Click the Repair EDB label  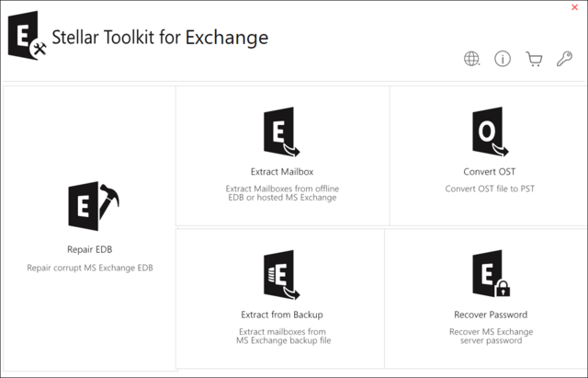point(90,249)
